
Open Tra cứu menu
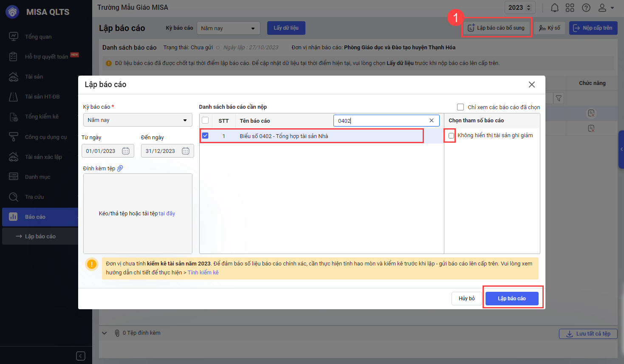click(34, 197)
